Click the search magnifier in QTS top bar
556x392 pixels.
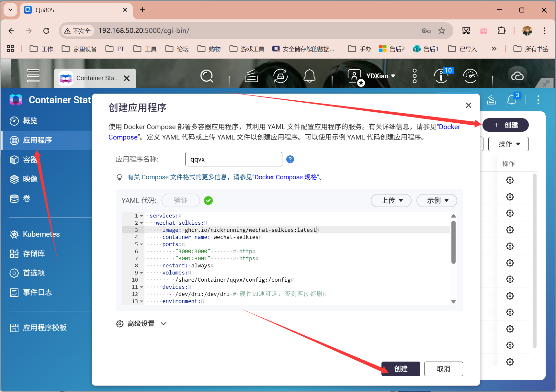click(207, 76)
